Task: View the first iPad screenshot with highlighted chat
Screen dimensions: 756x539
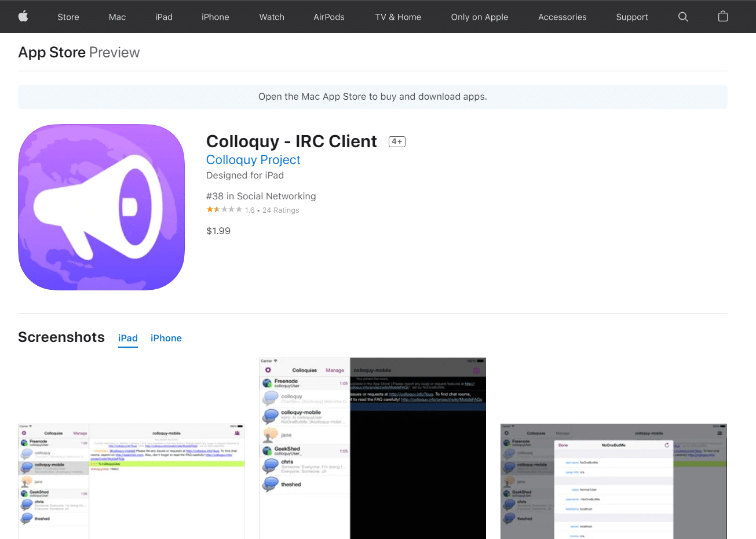Action: (131, 481)
